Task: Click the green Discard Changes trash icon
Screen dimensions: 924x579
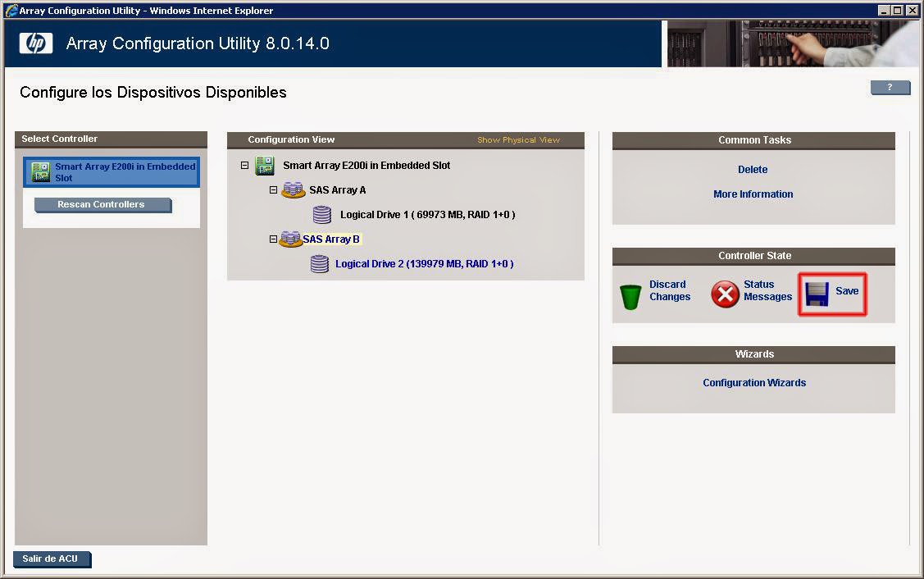Action: [630, 295]
